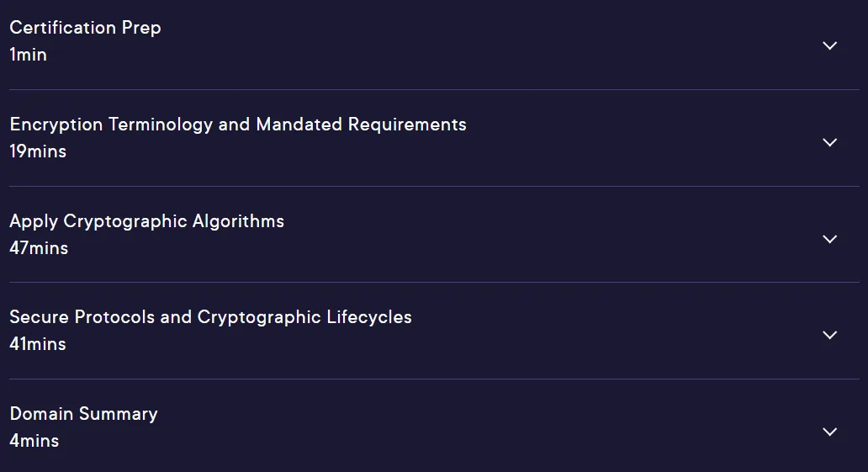Click the 47mins duration text
Image resolution: width=868 pixels, height=472 pixels.
tap(39, 247)
